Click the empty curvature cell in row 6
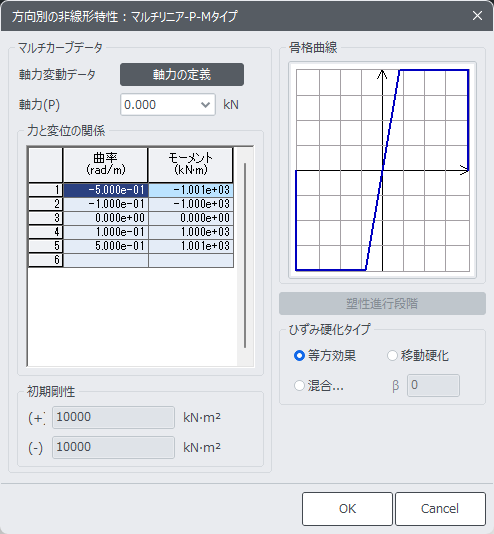Viewport: 494px width, 534px height. [x=106, y=260]
